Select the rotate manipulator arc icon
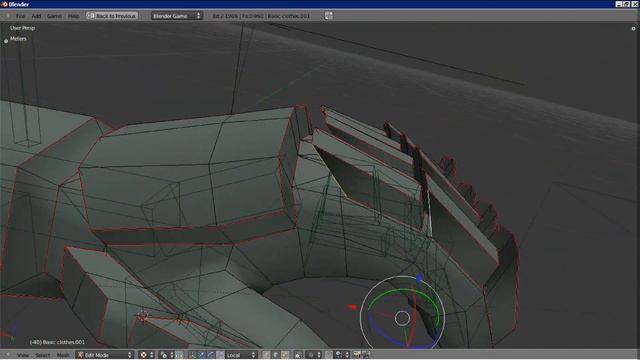 (211, 355)
